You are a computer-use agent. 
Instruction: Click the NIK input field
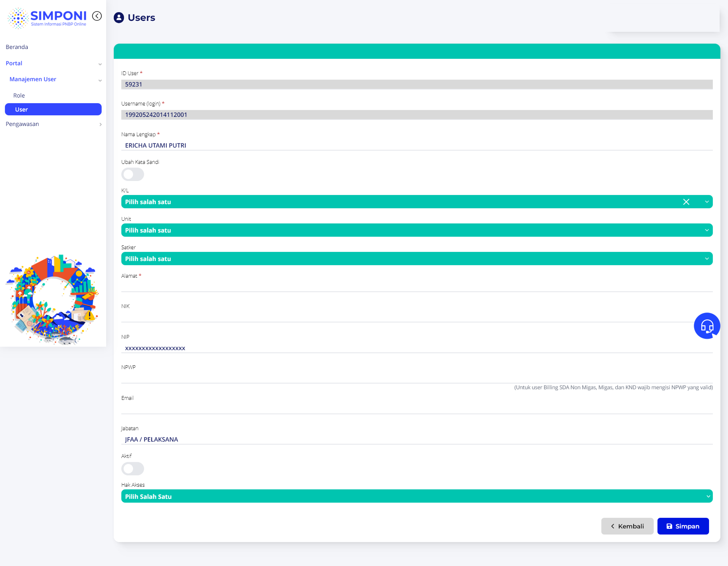click(417, 317)
